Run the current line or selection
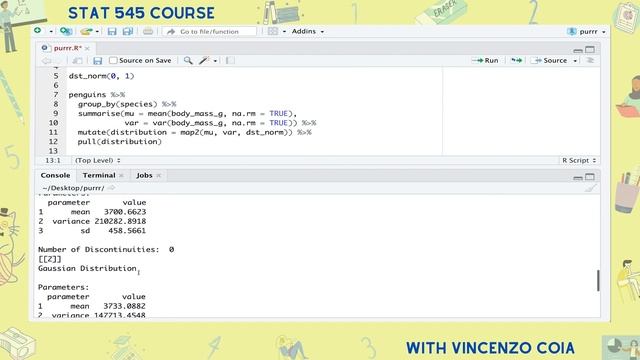Viewport: 640px width, 360px height. tap(485, 60)
